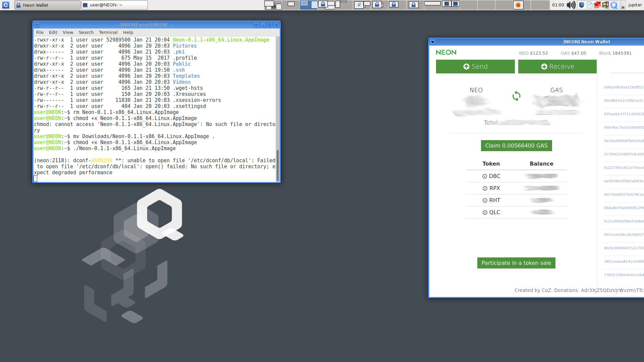Open transaction 5c2cef43ef90e59d8e link

click(x=624, y=221)
